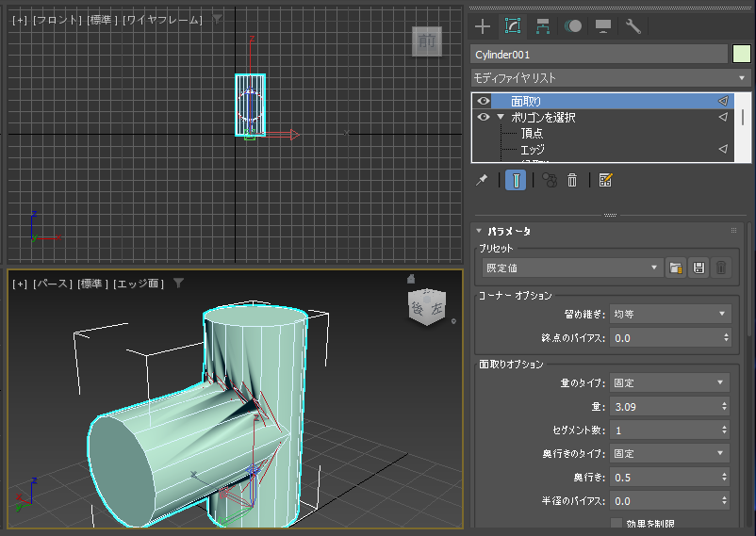Image resolution: width=756 pixels, height=536 pixels.
Task: Open Configure Modifier Sets icon
Action: point(605,180)
